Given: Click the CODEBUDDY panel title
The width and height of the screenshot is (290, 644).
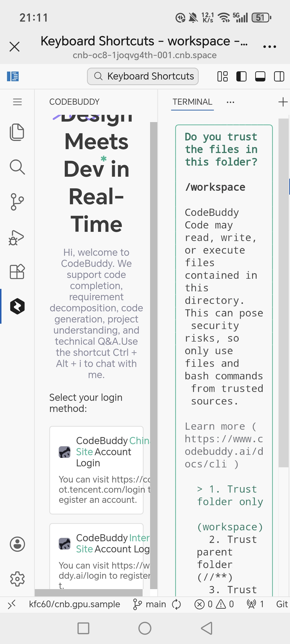Looking at the screenshot, I should coord(74,102).
